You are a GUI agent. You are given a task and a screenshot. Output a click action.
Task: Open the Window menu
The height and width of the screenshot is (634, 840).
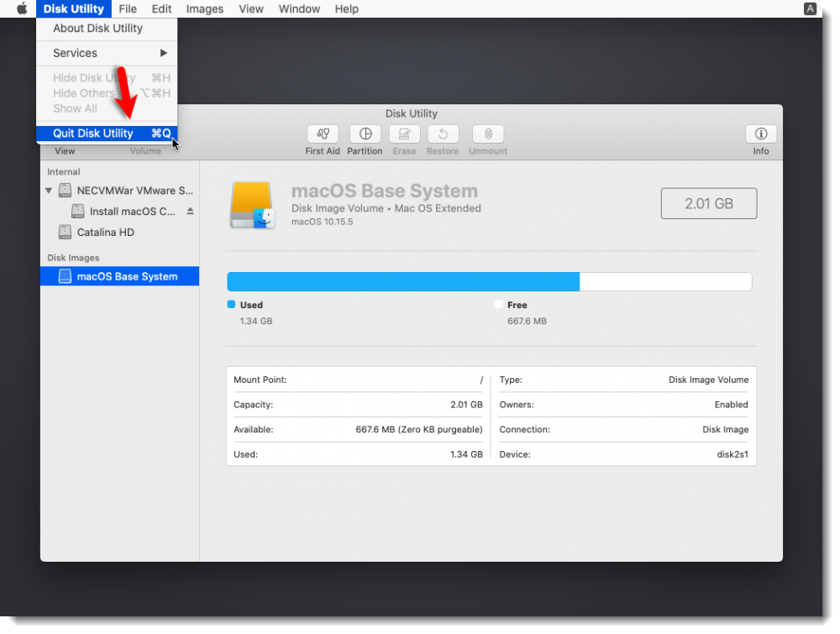pos(299,8)
